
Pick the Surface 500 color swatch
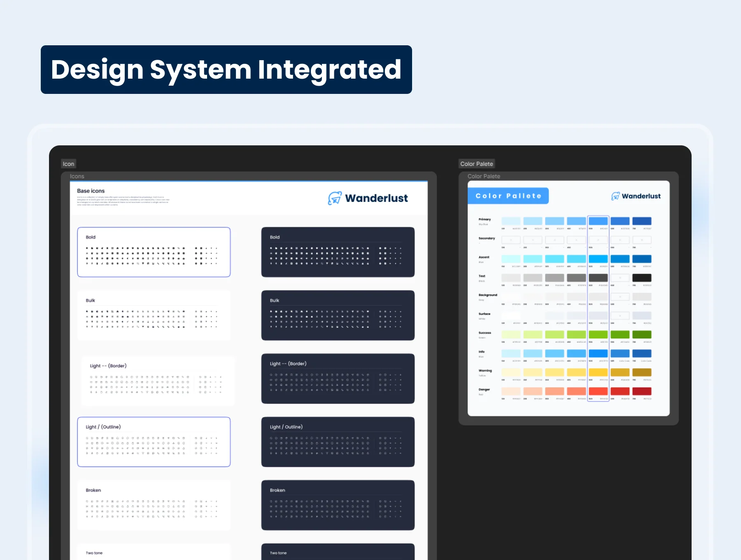click(x=598, y=316)
